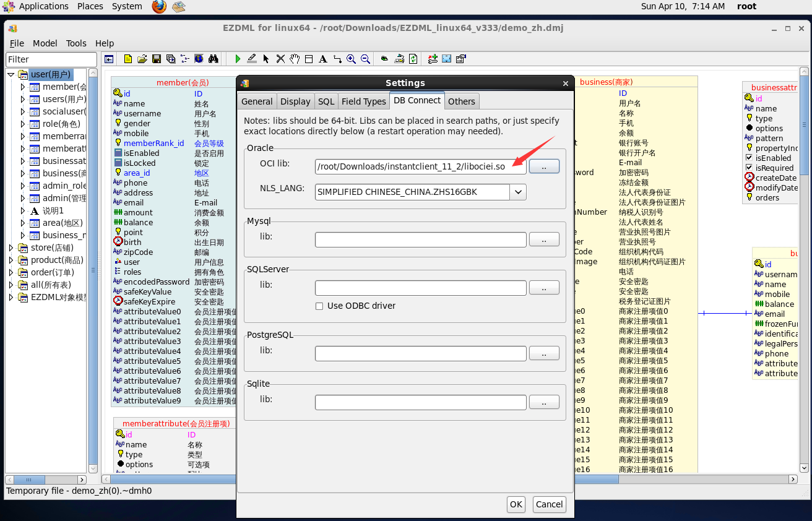Expand the all(所有表) tree node

tap(11, 285)
